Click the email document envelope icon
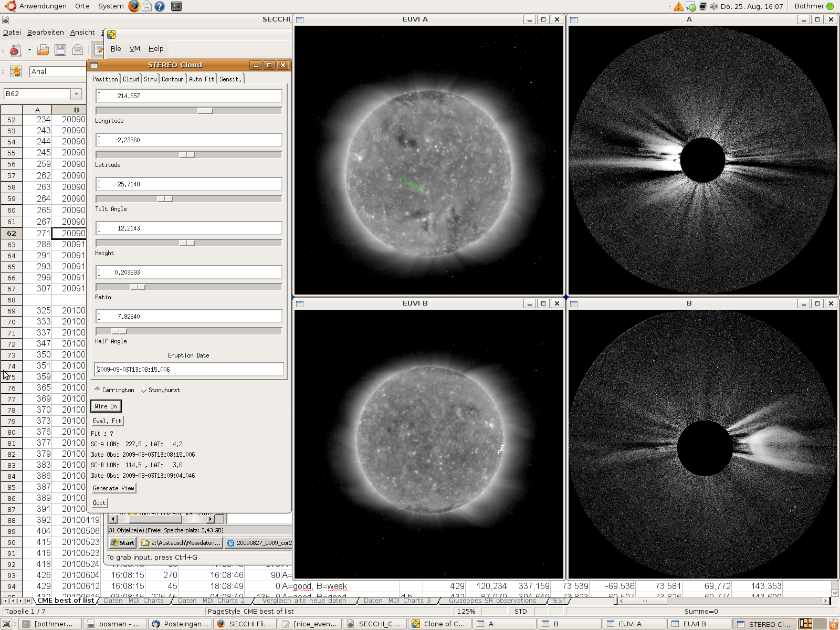840x630 pixels. [78, 50]
